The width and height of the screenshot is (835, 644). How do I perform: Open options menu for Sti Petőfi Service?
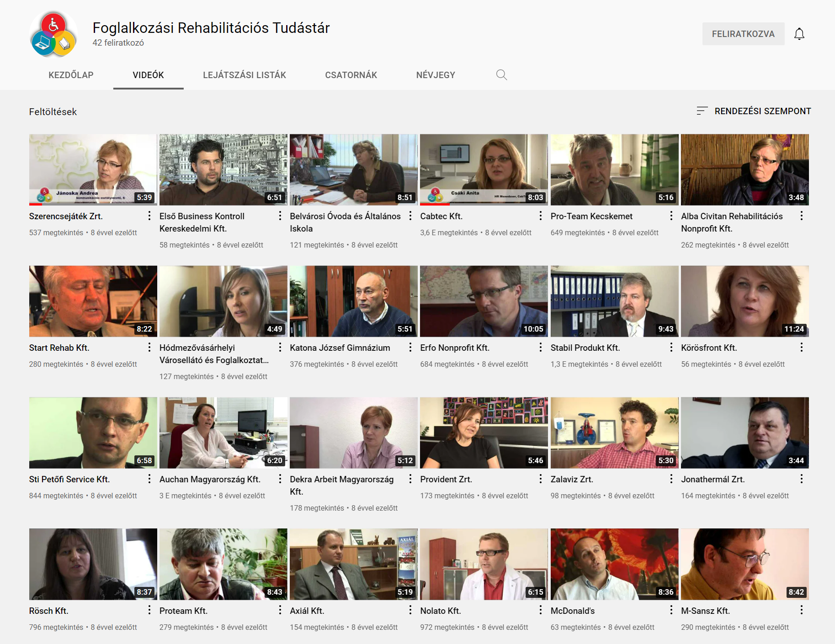tap(149, 479)
